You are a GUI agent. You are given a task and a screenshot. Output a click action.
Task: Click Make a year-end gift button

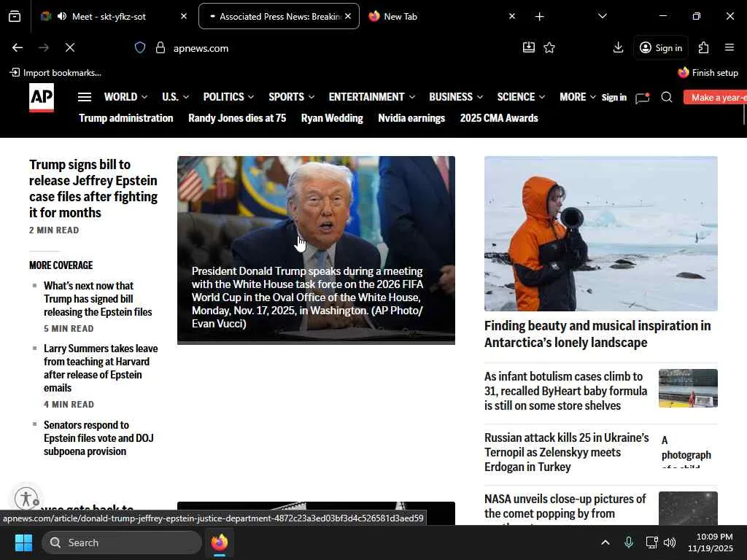(x=715, y=98)
